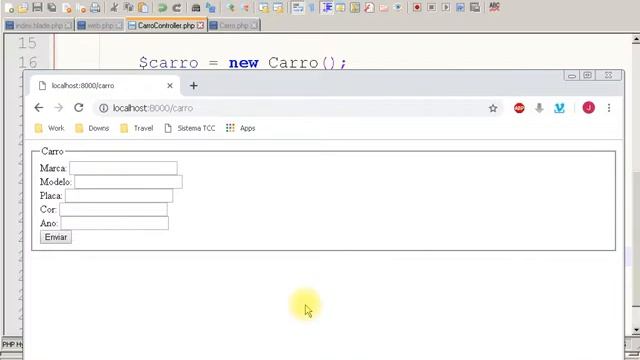Viewport: 640px width, 360px height.
Task: Bookmark this page with the star icon
Action: click(x=493, y=108)
